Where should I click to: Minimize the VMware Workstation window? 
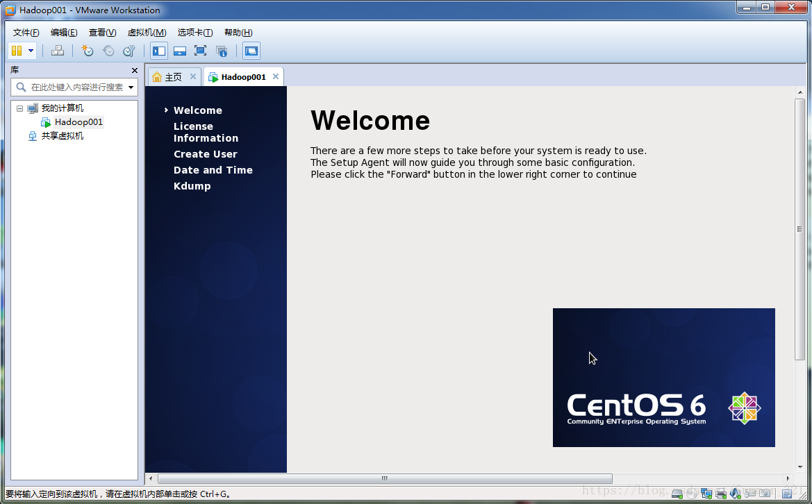pos(746,7)
